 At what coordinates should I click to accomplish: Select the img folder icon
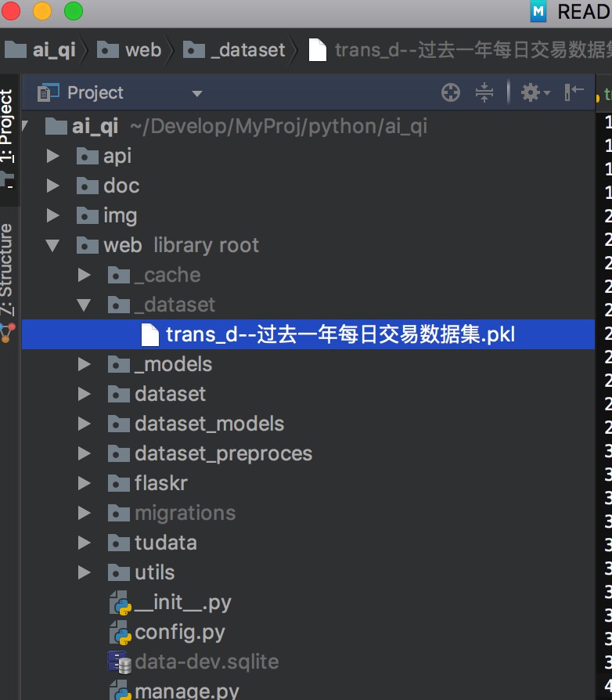click(88, 215)
